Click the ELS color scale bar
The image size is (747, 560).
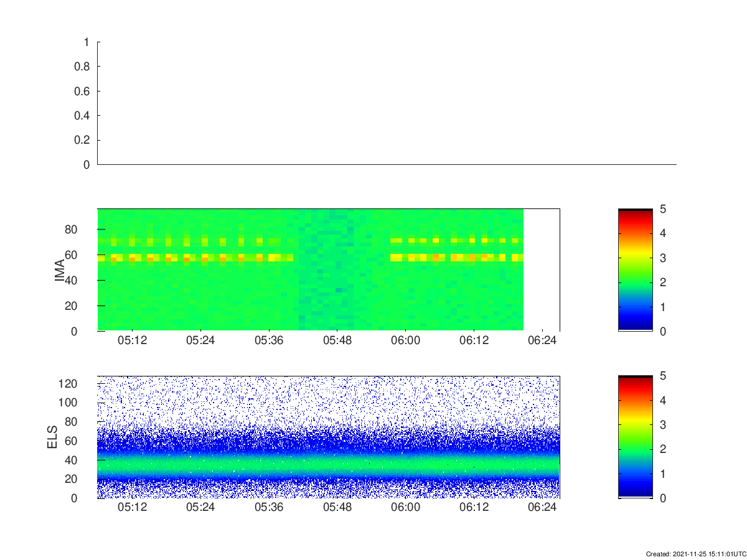[635, 437]
